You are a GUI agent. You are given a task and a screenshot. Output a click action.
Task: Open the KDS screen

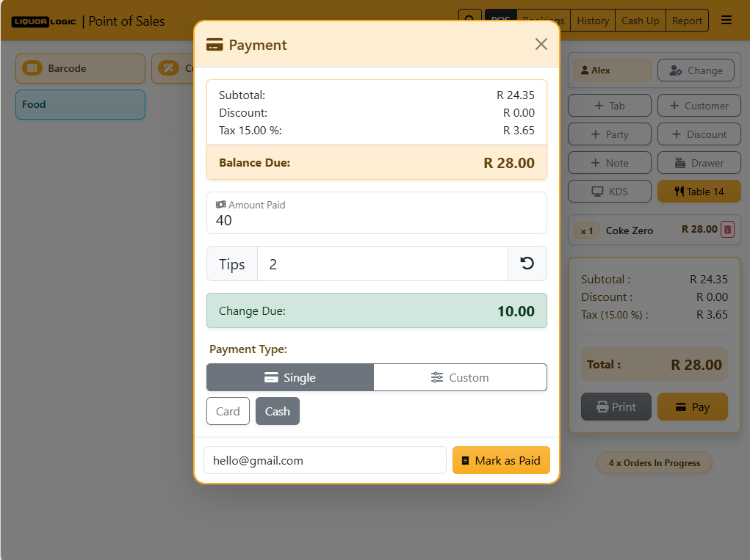(x=610, y=192)
